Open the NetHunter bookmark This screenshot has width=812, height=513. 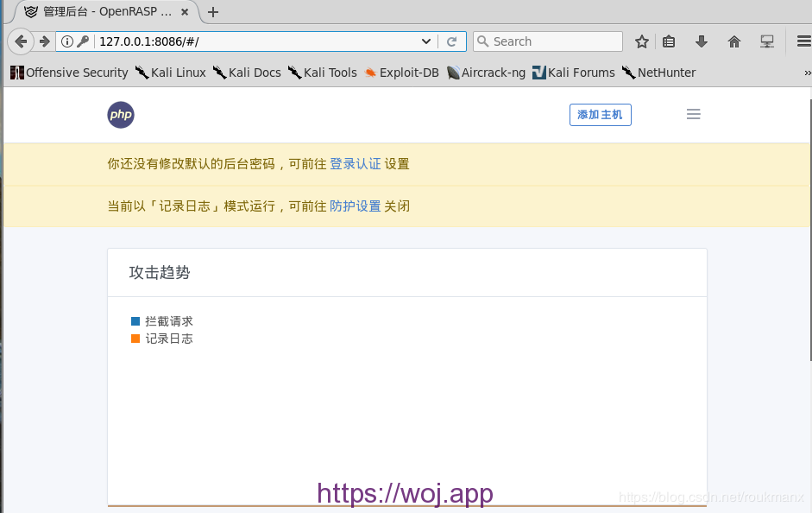[658, 73]
